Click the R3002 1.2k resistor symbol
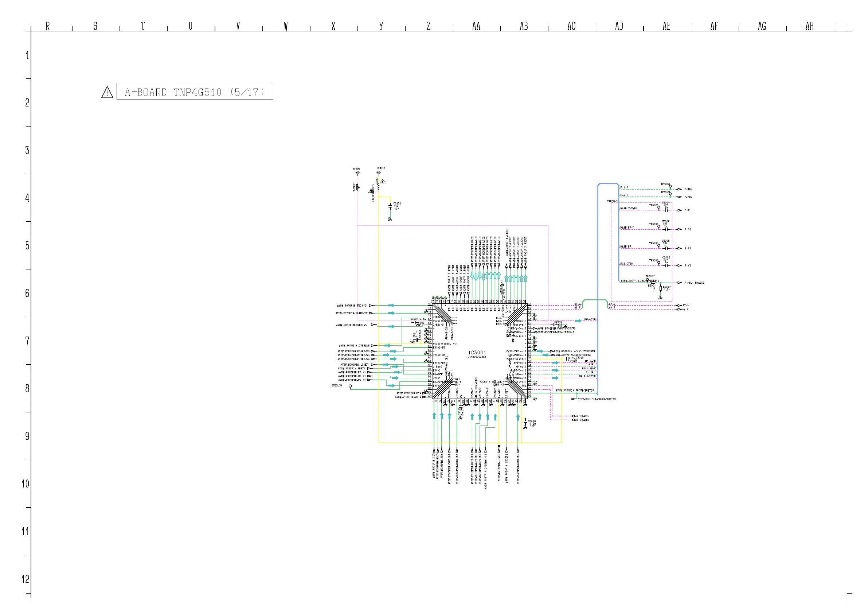868x614 pixels. click(660, 289)
